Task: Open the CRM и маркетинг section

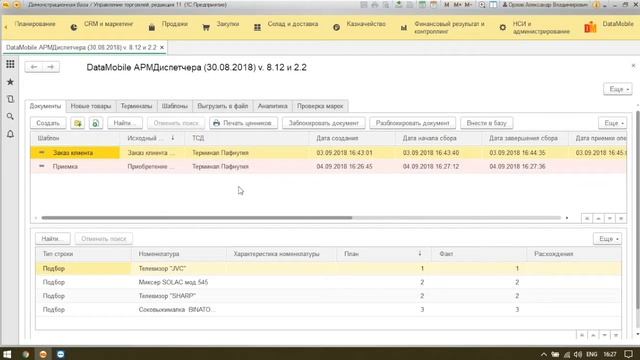Action: tap(102, 24)
